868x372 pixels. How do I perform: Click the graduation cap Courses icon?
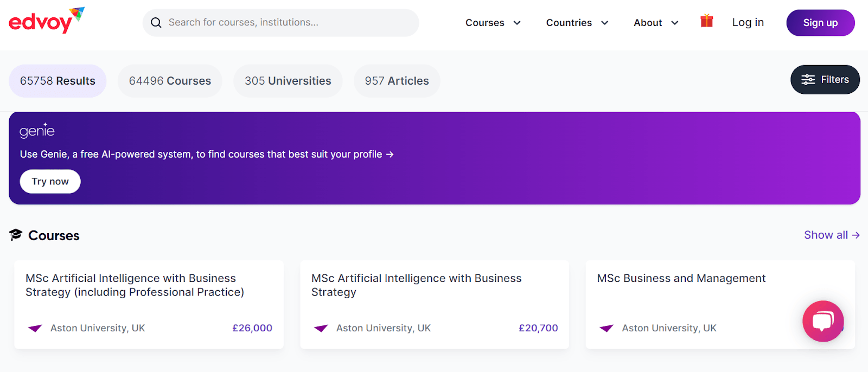[16, 234]
